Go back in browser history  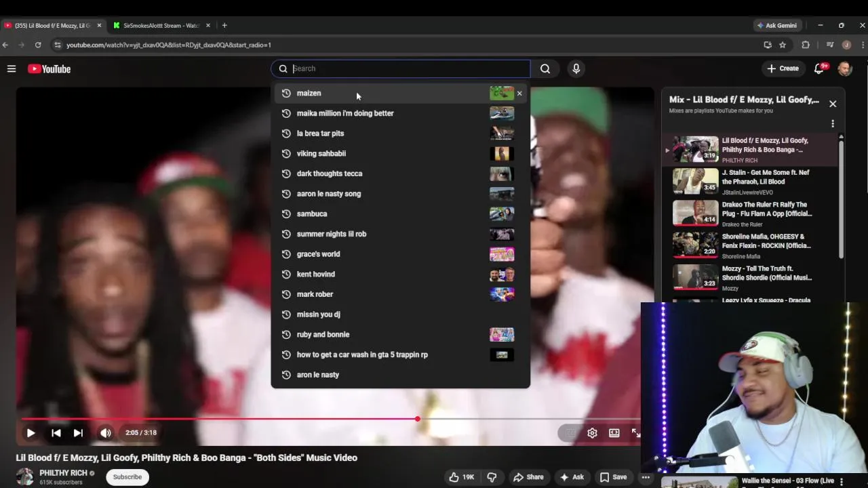(5, 45)
